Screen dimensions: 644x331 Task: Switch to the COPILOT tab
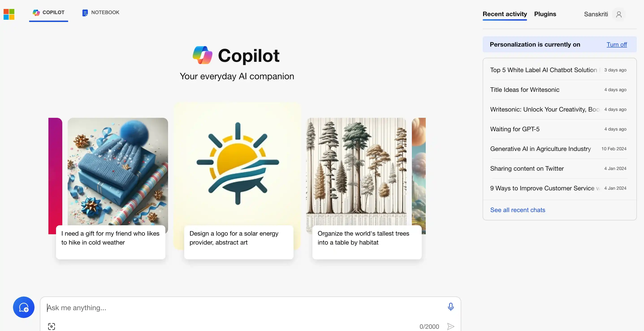[48, 13]
